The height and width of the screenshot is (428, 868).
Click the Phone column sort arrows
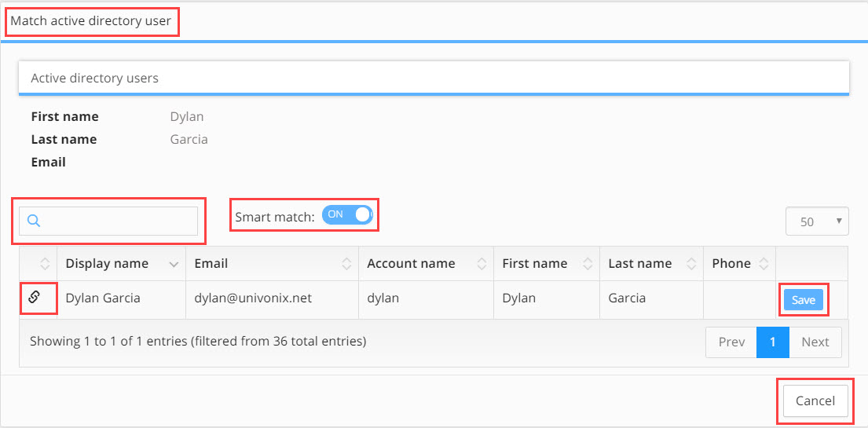pos(764,264)
